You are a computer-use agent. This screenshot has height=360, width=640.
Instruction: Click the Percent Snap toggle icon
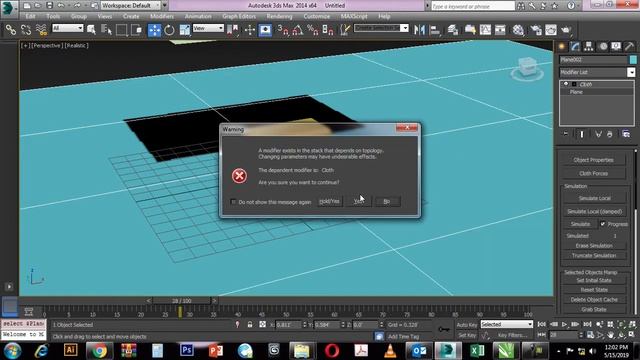coord(313,30)
